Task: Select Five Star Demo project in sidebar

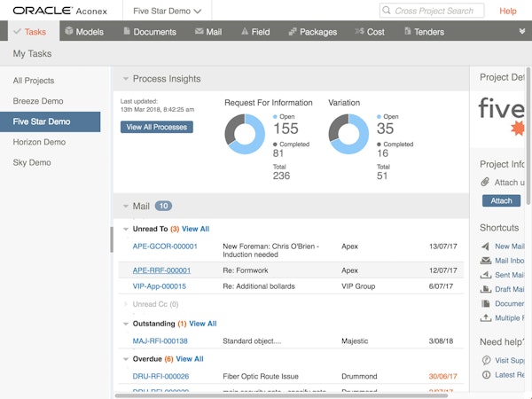Action: tap(51, 121)
